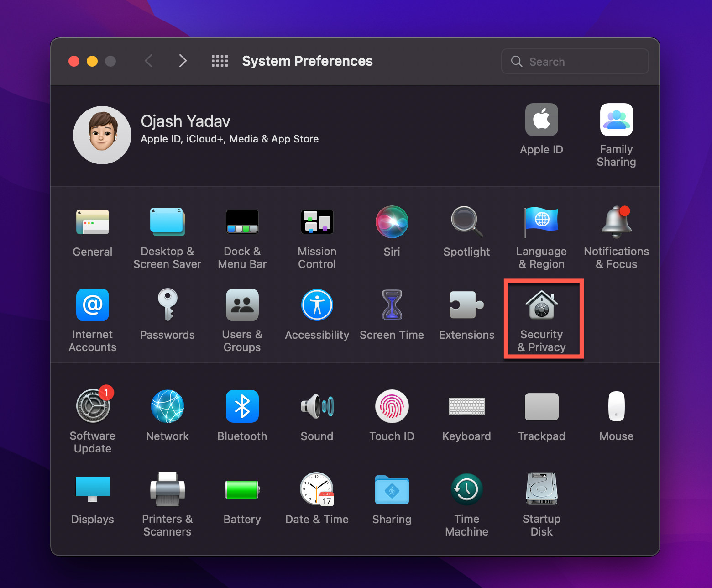Viewport: 712px width, 588px height.
Task: Open Security & Privacy preferences
Action: (x=542, y=317)
